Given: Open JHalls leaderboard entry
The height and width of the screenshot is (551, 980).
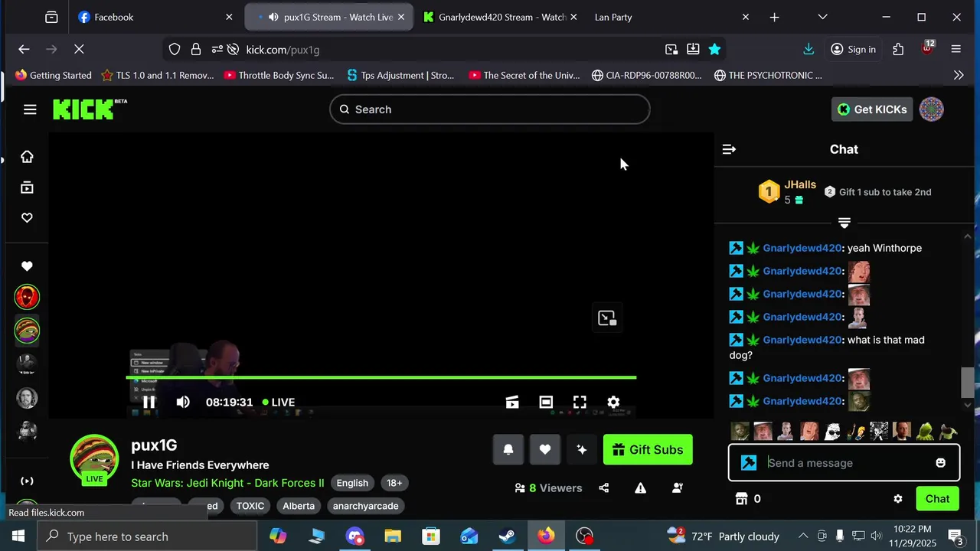Looking at the screenshot, I should point(787,192).
